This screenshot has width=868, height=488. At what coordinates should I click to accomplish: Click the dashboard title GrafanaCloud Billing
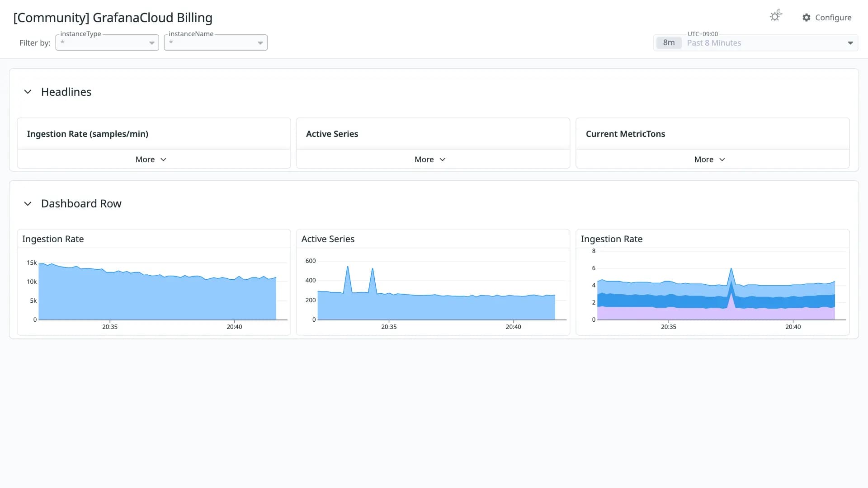point(113,18)
